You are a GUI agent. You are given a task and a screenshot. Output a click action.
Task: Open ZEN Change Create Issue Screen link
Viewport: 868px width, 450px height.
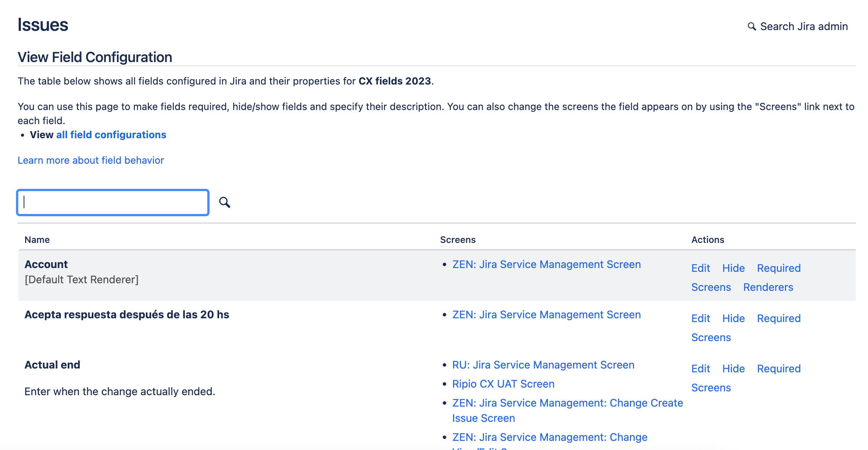click(567, 410)
